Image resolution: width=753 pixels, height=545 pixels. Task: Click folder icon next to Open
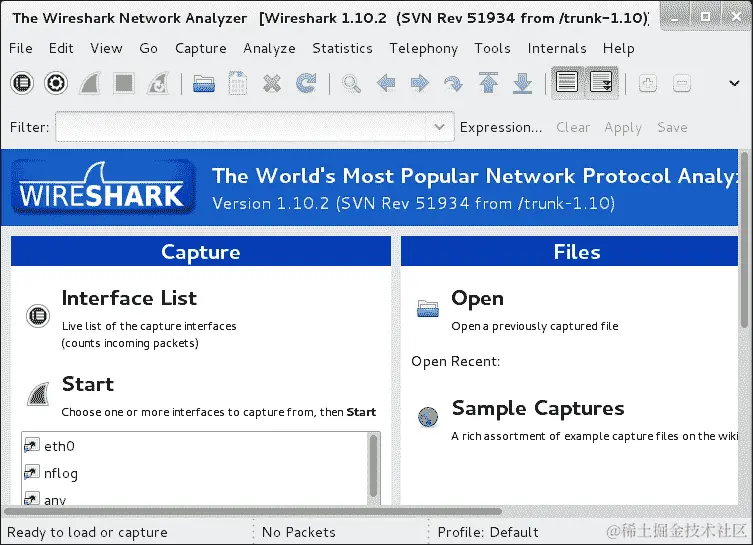[x=427, y=308]
